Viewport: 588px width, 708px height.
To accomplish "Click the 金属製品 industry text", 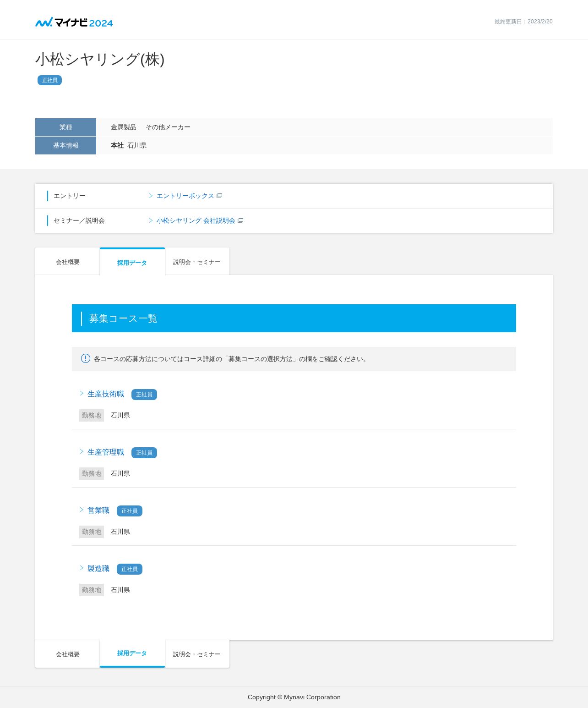I will (x=124, y=127).
